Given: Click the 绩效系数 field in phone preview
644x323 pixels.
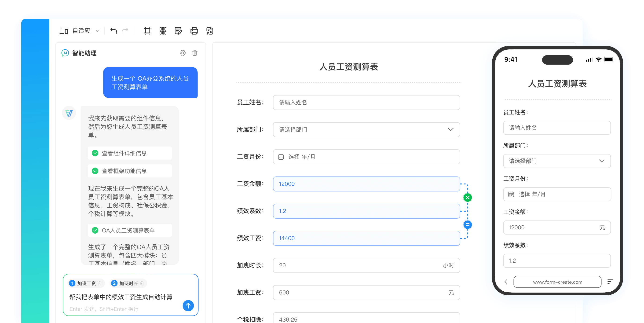Looking at the screenshot, I should click(x=557, y=261).
